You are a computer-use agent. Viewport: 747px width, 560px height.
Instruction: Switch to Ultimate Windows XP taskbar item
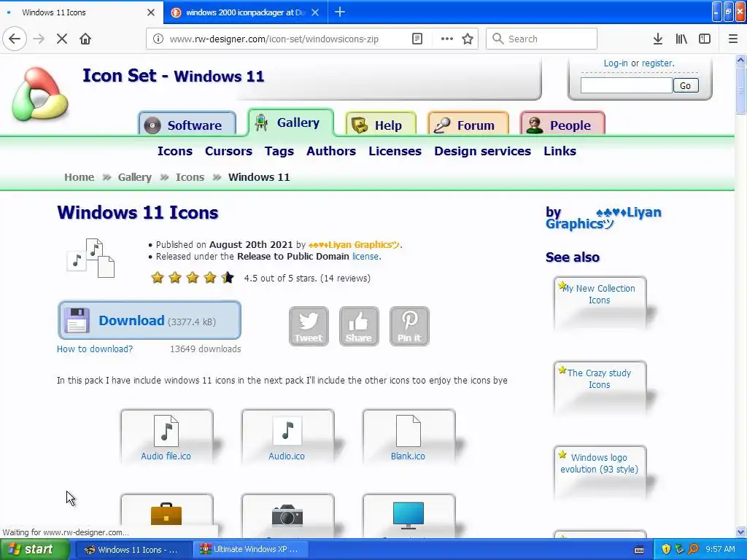tap(251, 550)
